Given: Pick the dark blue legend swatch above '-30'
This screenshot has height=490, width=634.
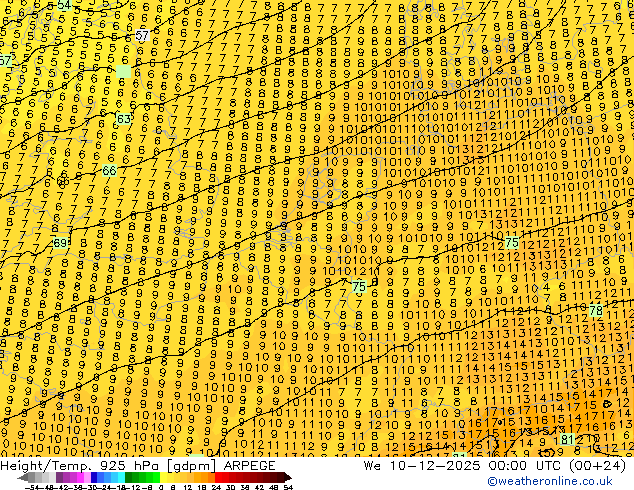Looking at the screenshot, I should coord(94,477).
